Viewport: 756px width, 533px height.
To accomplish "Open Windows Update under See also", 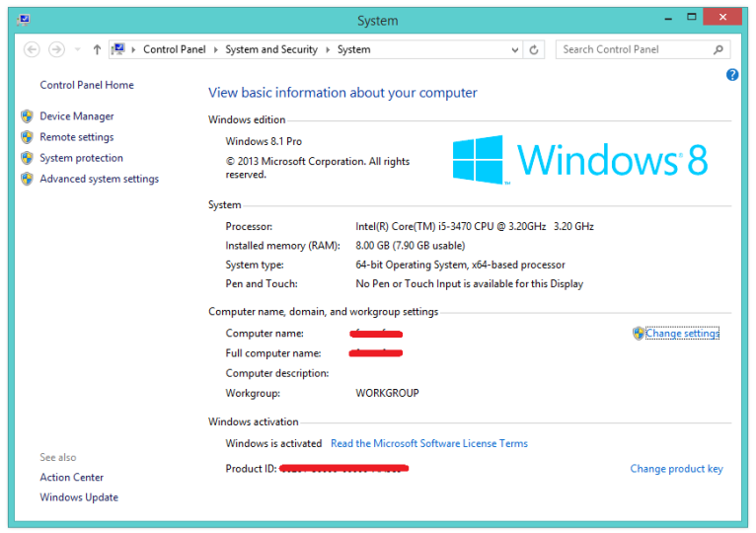I will 79,497.
